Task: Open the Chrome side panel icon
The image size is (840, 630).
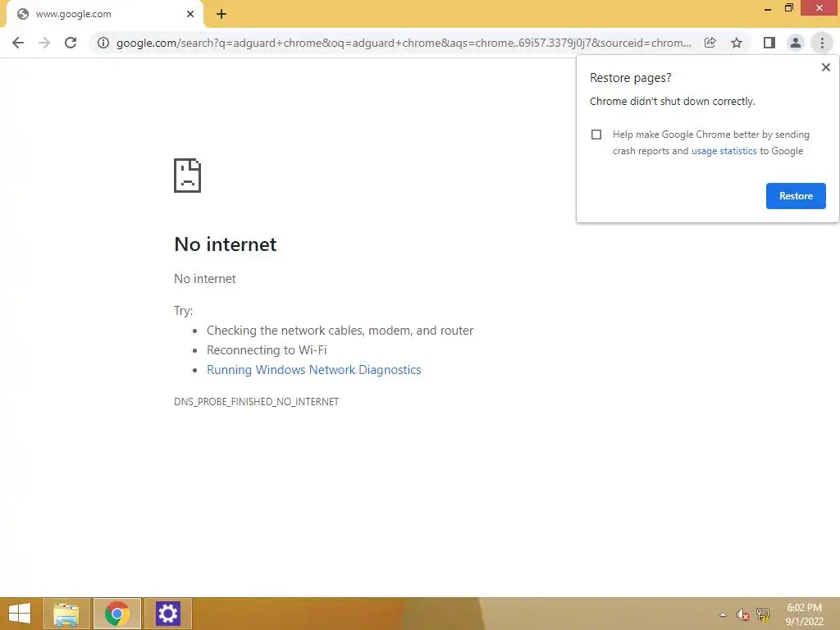Action: (769, 43)
